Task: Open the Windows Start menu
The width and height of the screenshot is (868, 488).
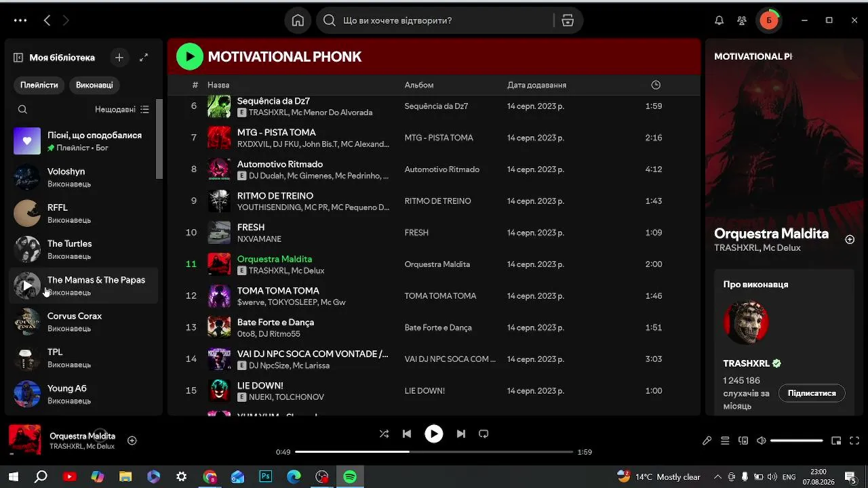Action: tap(13, 477)
